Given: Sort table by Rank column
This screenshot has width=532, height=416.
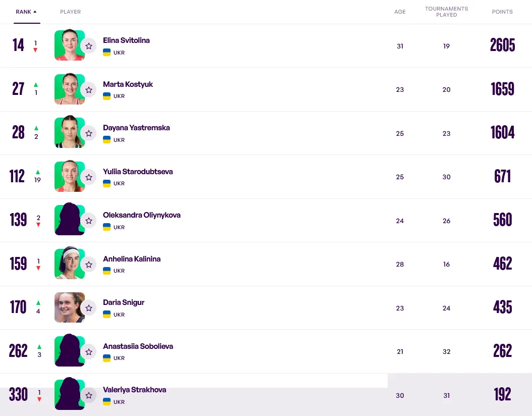Looking at the screenshot, I should click(x=26, y=12).
